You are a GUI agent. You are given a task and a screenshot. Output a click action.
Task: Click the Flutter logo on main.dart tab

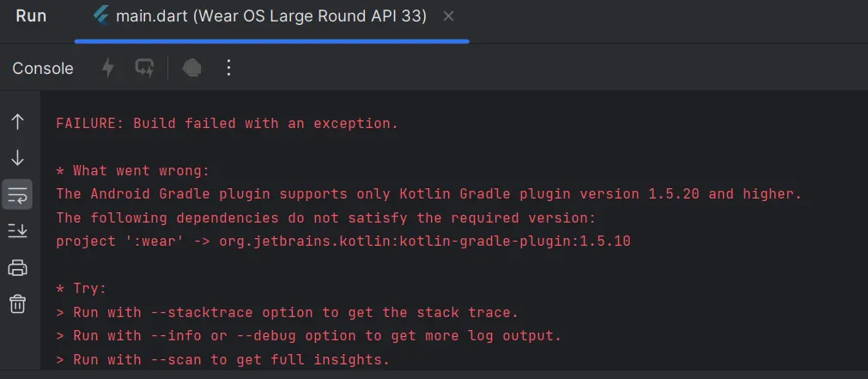coord(100,16)
